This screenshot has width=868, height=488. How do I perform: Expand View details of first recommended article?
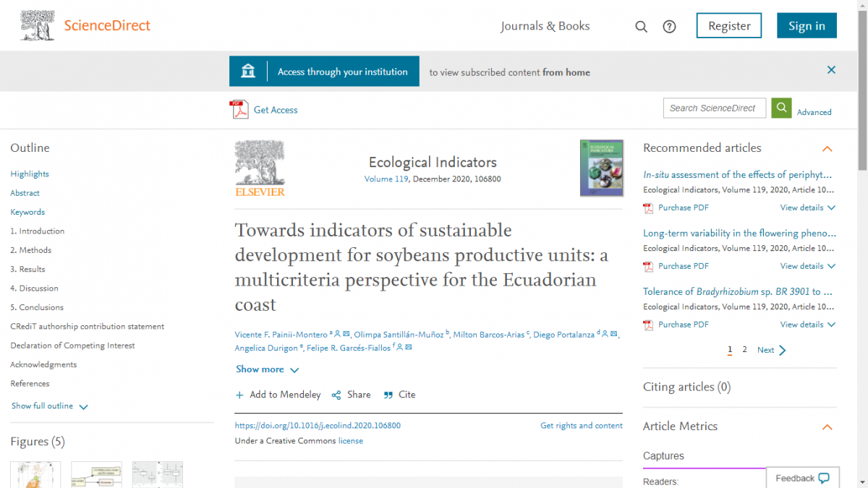(x=807, y=207)
